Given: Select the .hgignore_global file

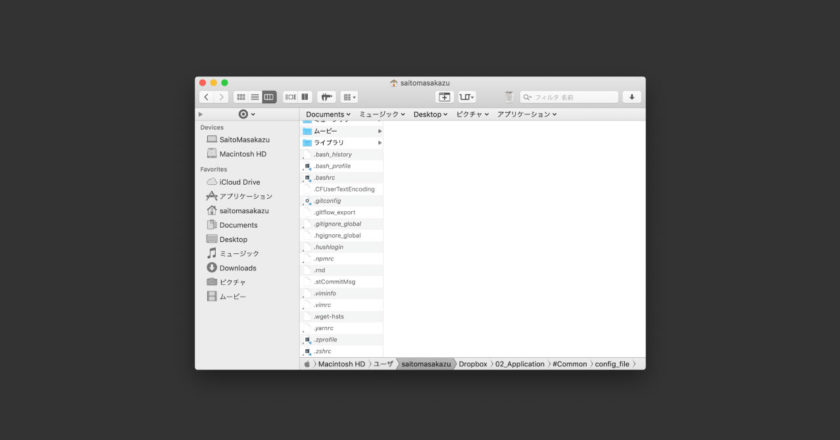Looking at the screenshot, I should (x=342, y=235).
